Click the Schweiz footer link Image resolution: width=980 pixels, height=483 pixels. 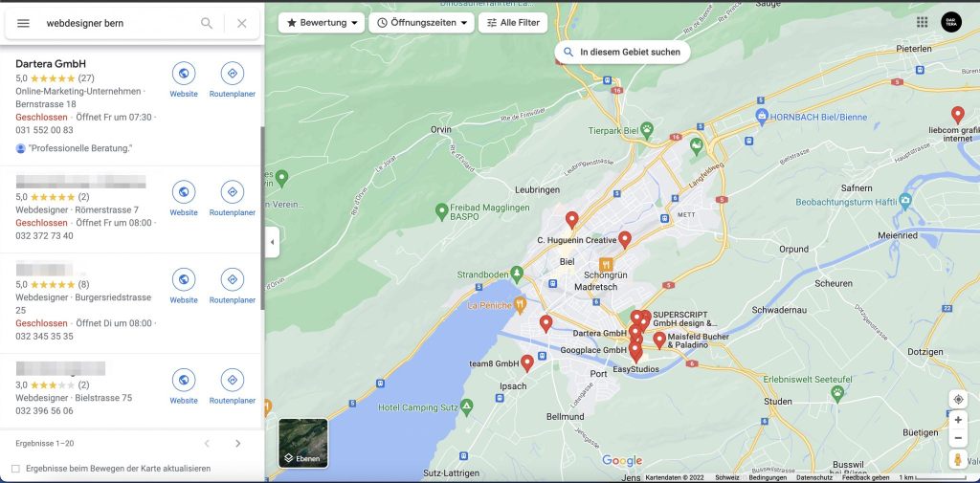727,477
